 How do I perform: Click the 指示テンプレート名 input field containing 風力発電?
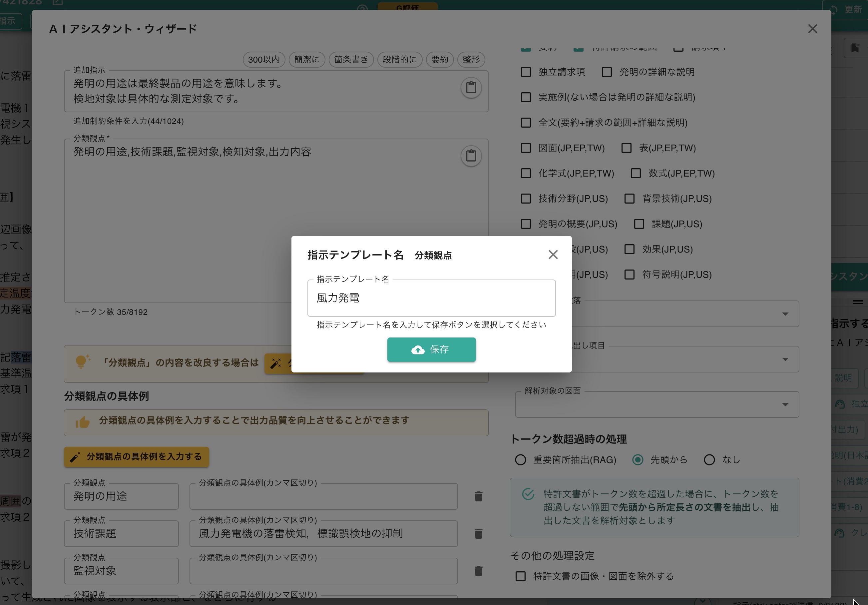click(x=431, y=298)
